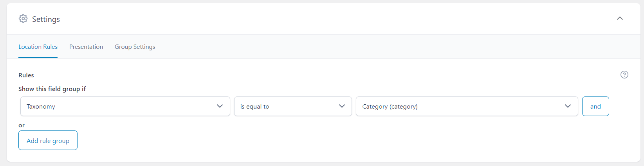
Task: Open the Taxonomy rule type dropdown
Action: (125, 106)
